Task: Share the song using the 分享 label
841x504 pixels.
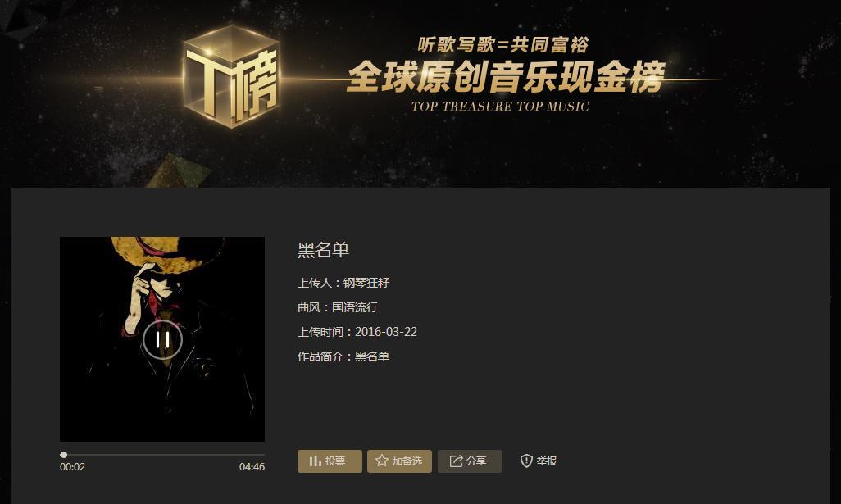Action: pyautogui.click(x=476, y=461)
